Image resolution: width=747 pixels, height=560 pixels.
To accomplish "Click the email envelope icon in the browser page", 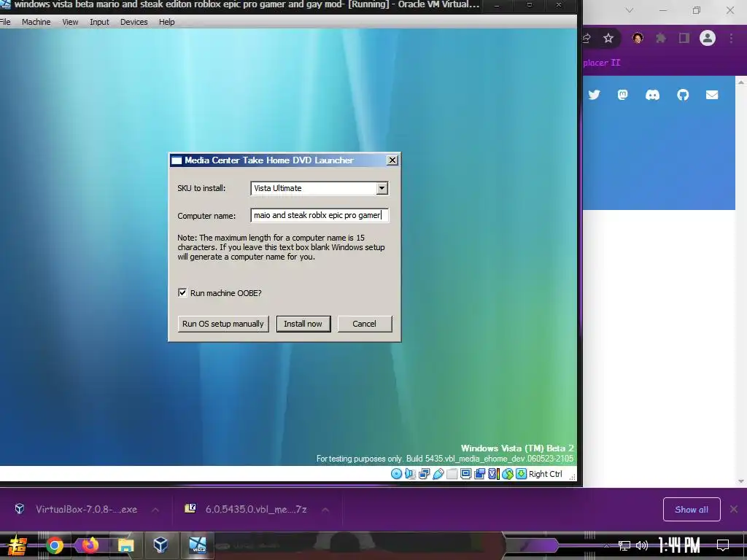I will point(712,96).
